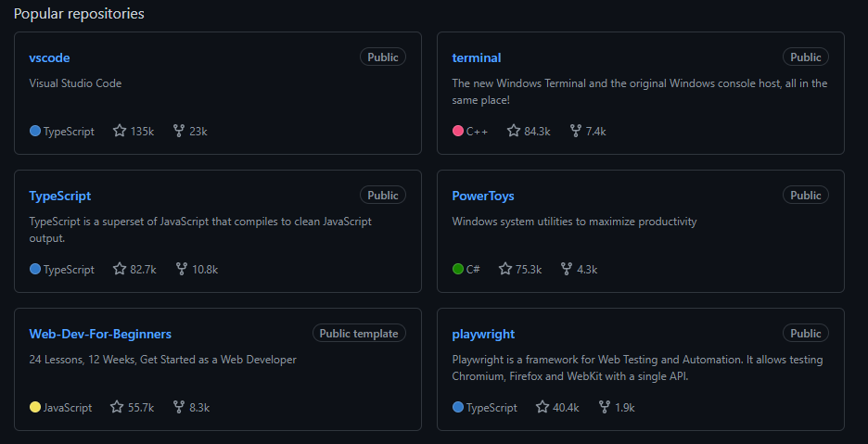Click the star icon on Web-Dev-For-Beginners card
Viewport: 868px width, 444px height.
point(117,407)
